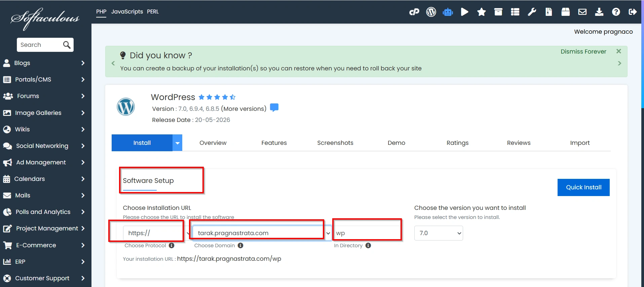
Task: Open the archive box installations icon
Action: [x=498, y=12]
